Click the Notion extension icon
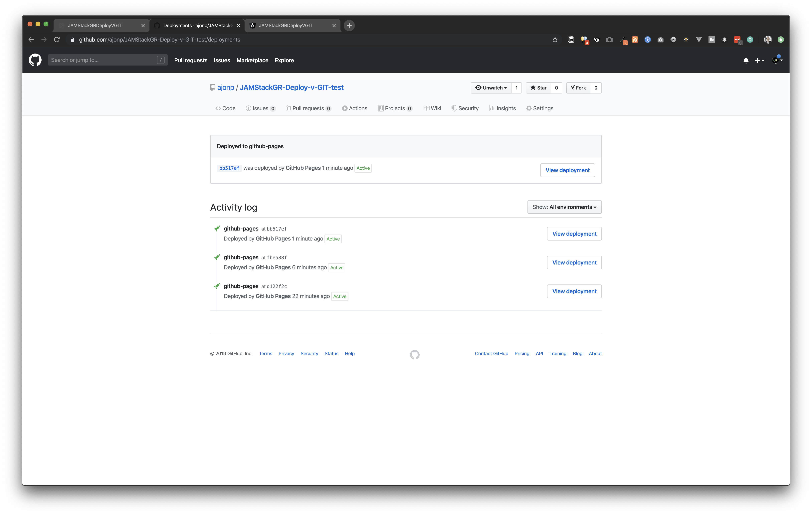 [x=571, y=39]
